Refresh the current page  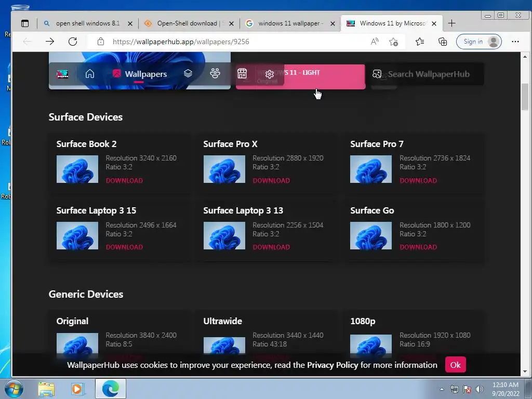point(73,42)
